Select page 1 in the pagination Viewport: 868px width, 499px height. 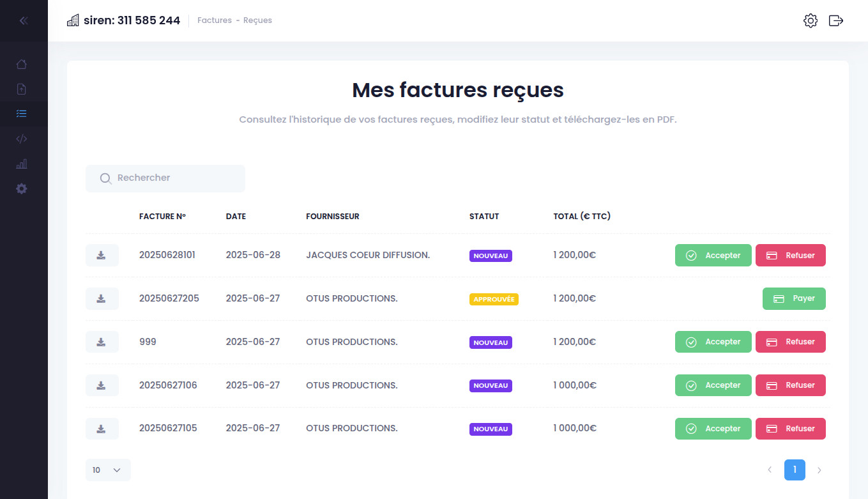tap(795, 470)
